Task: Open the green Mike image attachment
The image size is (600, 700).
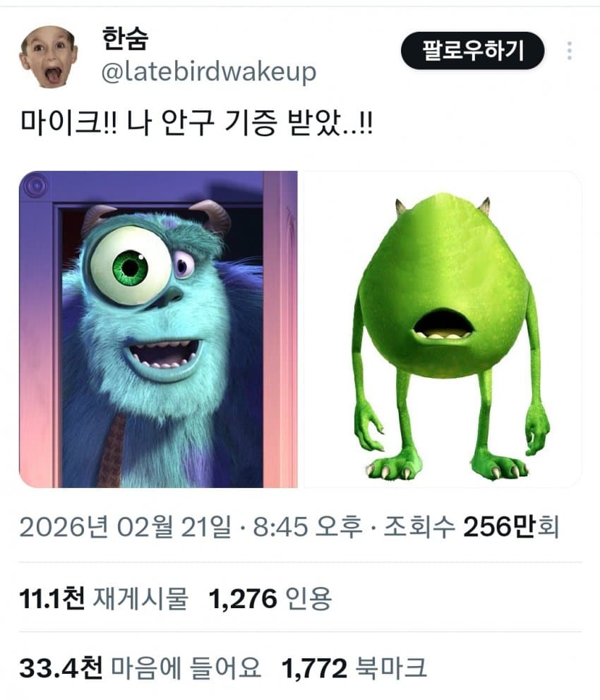Action: [443, 329]
